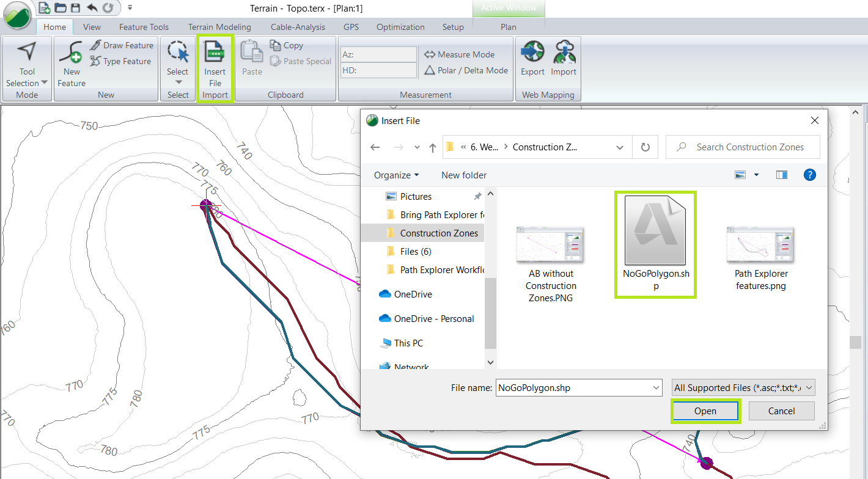Open the Feature Tools ribbon tab

(x=144, y=27)
